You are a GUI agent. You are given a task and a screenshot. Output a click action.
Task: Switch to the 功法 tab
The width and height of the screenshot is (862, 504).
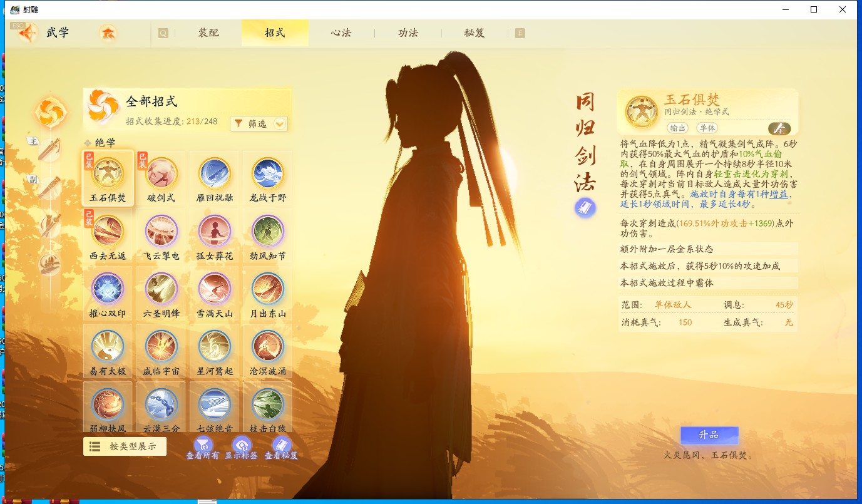tap(408, 33)
